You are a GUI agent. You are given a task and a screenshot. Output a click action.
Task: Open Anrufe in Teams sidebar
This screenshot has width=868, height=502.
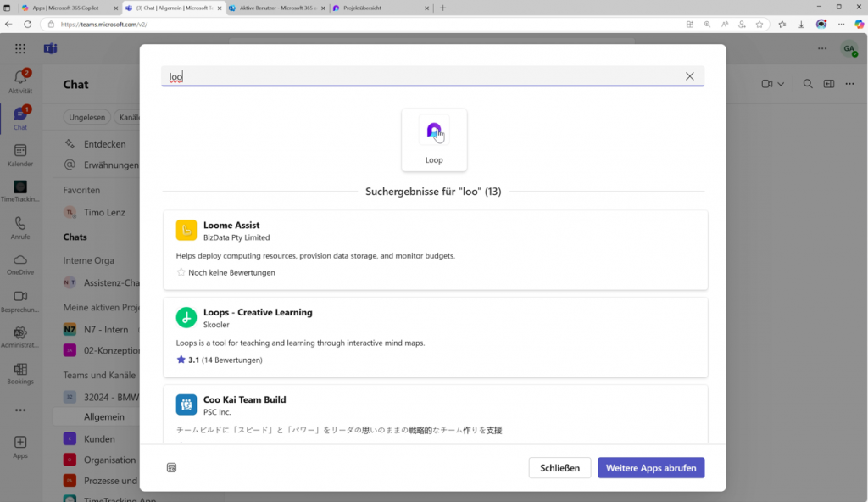(20, 228)
